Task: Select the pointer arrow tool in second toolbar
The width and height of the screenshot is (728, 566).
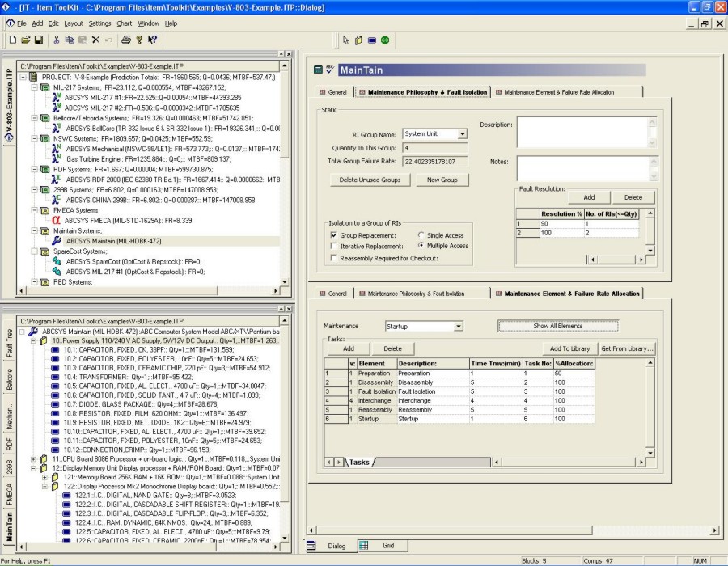Action: click(x=345, y=40)
